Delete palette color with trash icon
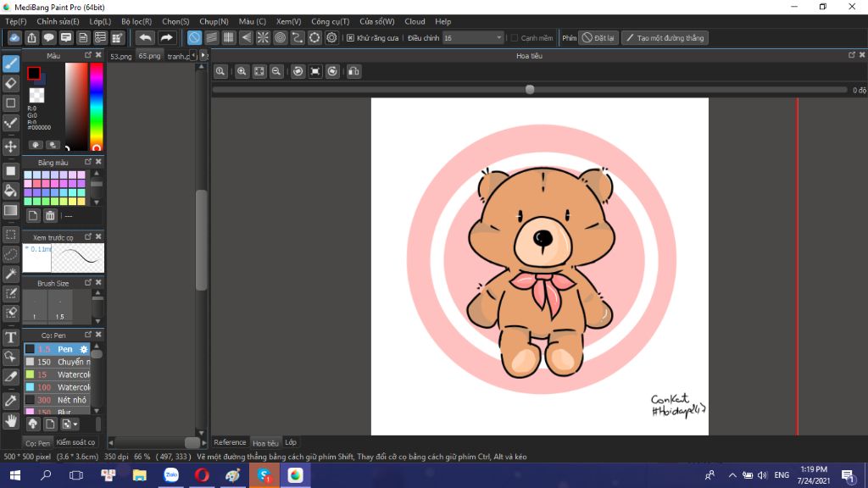868x488 pixels. (50, 216)
